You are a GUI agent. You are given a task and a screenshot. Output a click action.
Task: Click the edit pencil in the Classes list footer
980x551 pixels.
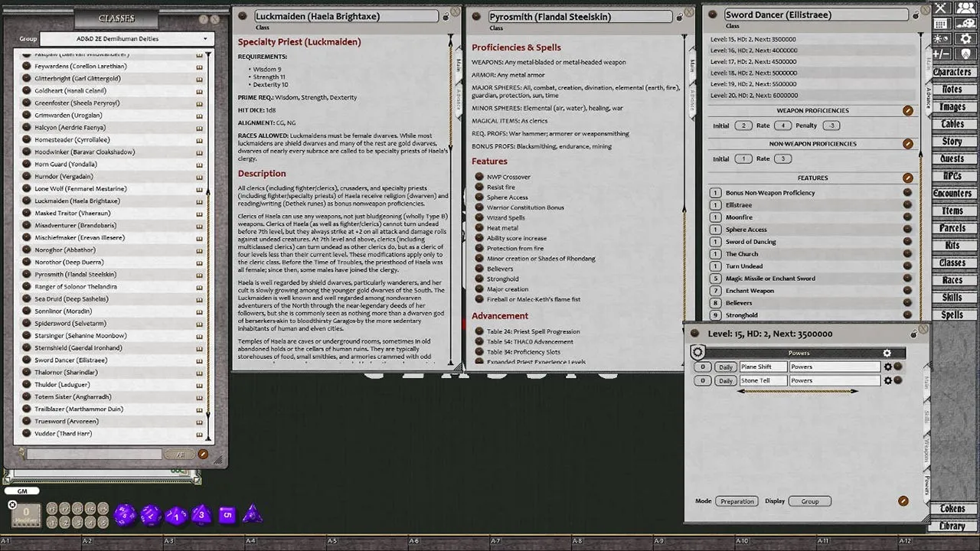pyautogui.click(x=203, y=454)
